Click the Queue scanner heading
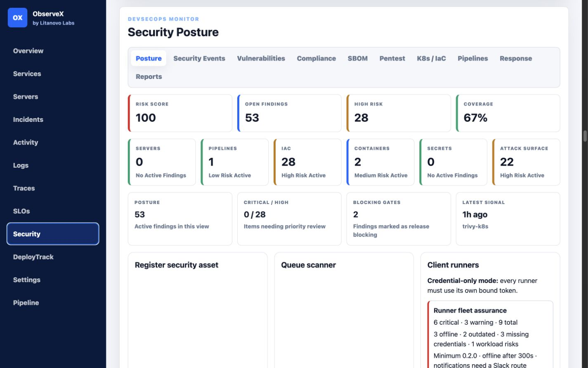Image resolution: width=588 pixels, height=368 pixels. (309, 265)
